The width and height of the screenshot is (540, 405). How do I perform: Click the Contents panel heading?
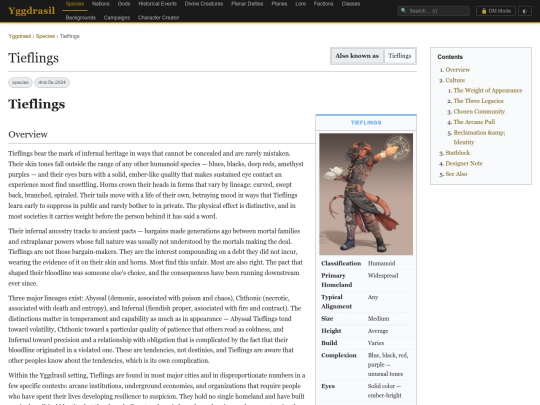pos(450,57)
